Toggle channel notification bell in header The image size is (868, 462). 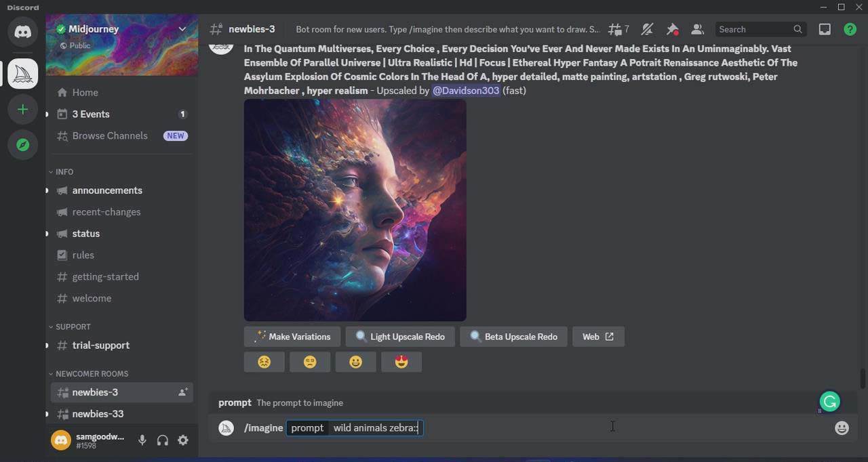(648, 29)
